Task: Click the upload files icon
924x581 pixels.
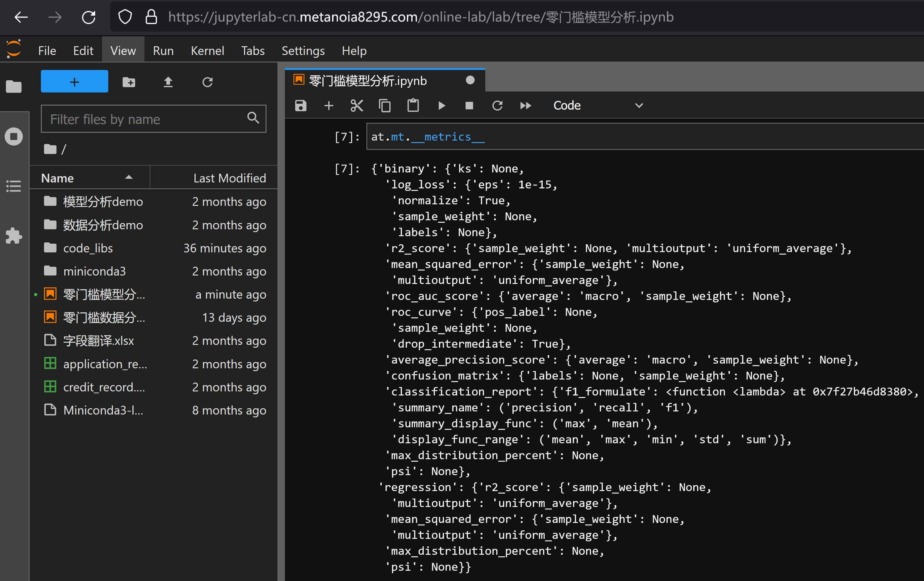Action: click(168, 82)
